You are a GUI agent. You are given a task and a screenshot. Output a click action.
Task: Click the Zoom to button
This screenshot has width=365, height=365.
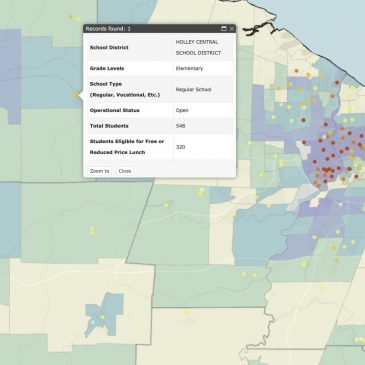click(x=99, y=171)
